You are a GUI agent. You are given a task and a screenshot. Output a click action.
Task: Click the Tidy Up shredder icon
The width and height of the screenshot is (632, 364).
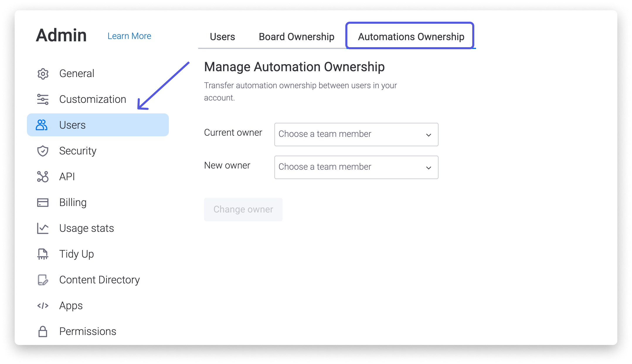pyautogui.click(x=43, y=254)
